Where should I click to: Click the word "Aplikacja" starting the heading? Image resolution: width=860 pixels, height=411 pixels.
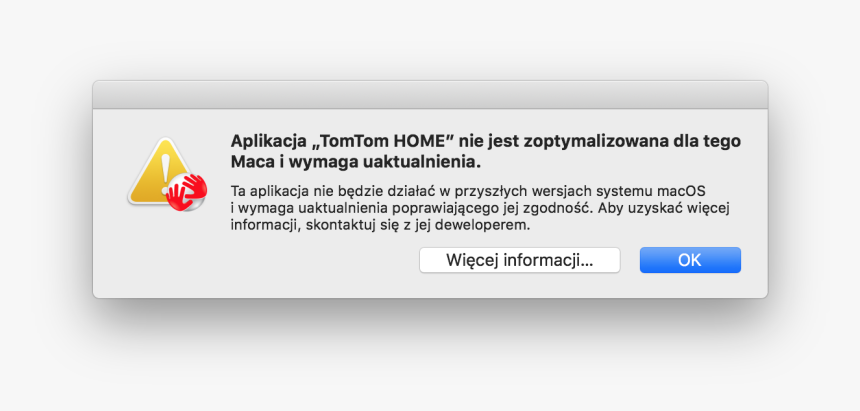click(x=266, y=142)
